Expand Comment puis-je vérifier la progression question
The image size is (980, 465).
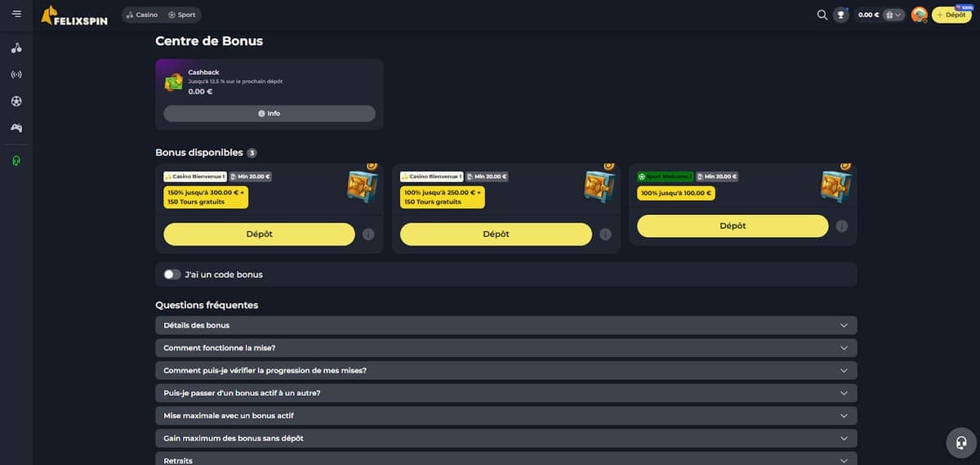tap(506, 370)
